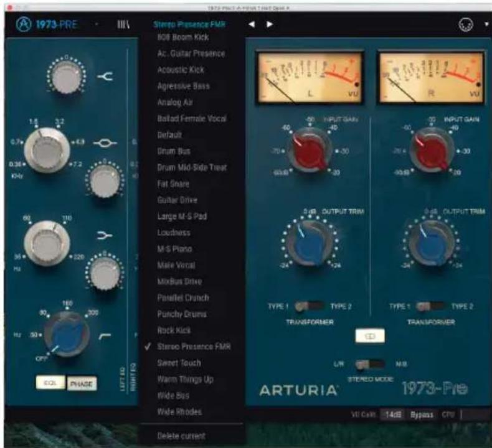Toggle left channel Transformer type switch
The image size is (492, 448).
[310, 306]
